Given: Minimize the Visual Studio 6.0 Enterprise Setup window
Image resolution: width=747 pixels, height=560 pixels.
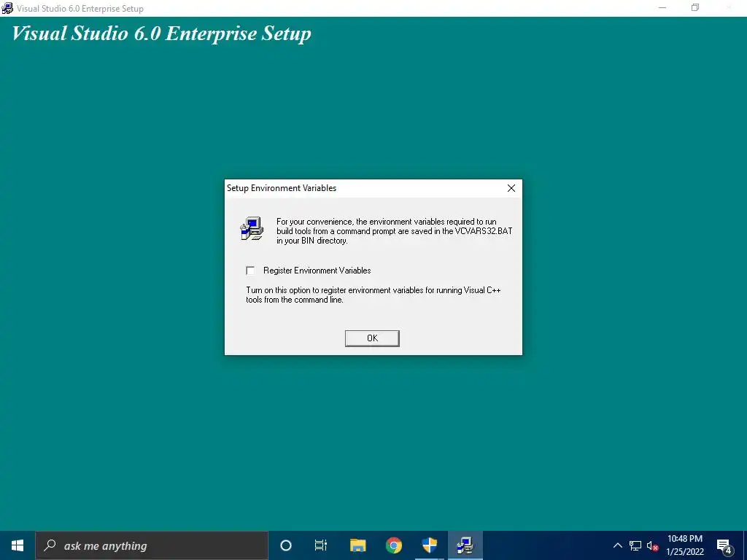Looking at the screenshot, I should (x=662, y=7).
